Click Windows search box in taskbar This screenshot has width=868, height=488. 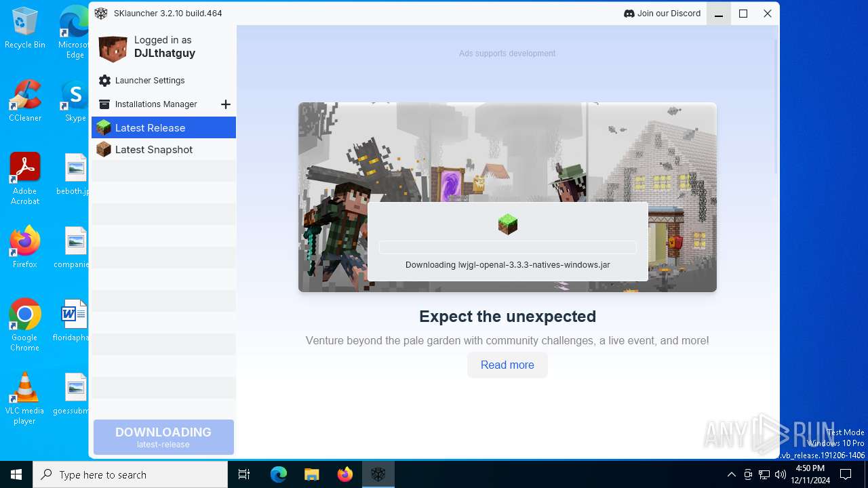[130, 474]
